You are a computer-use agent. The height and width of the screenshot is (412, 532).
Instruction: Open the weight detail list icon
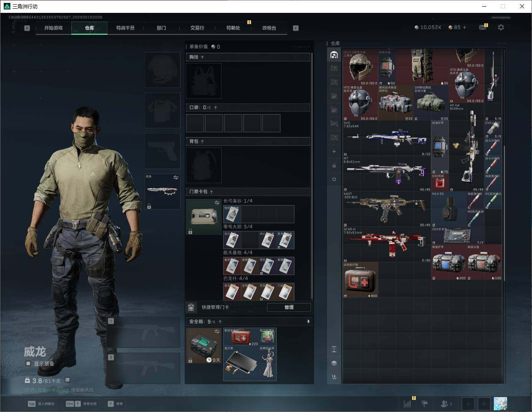click(x=67, y=380)
